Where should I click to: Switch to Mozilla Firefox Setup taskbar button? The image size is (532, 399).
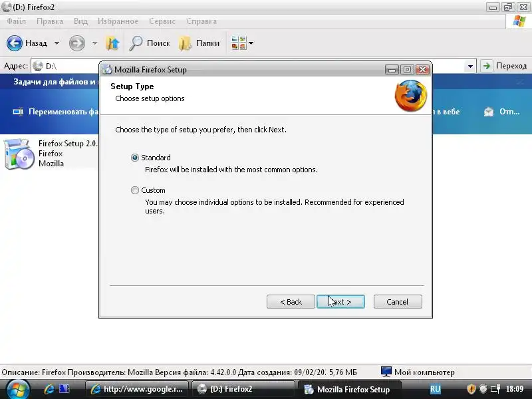pos(349,389)
